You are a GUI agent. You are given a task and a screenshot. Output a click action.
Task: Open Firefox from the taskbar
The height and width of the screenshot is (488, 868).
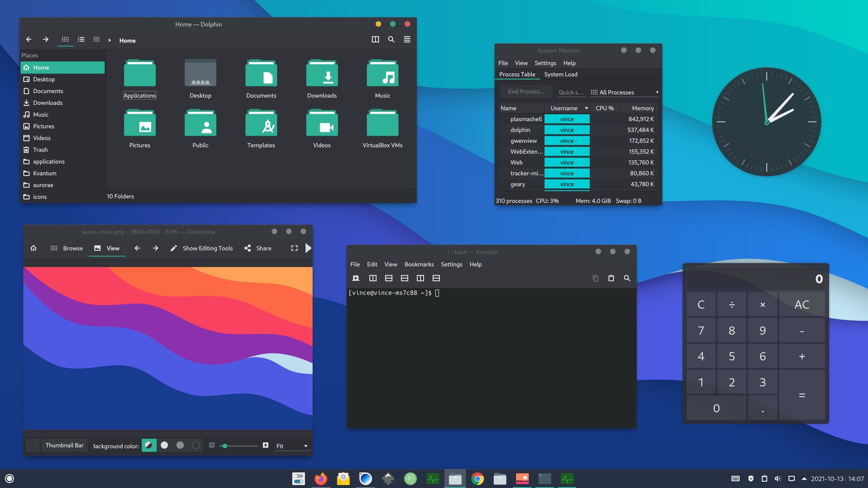pos(321,479)
